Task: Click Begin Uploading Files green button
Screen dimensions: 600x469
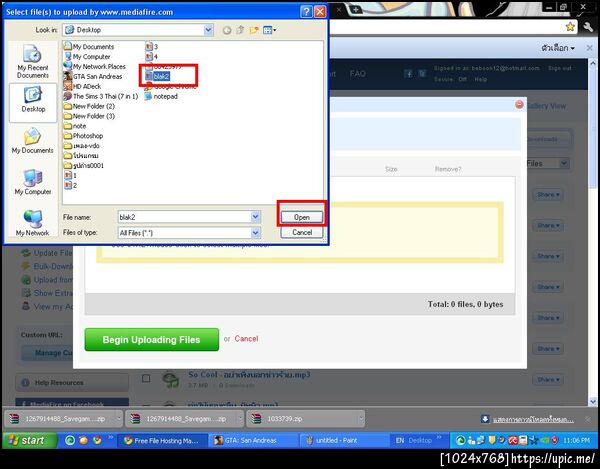Action: [152, 340]
